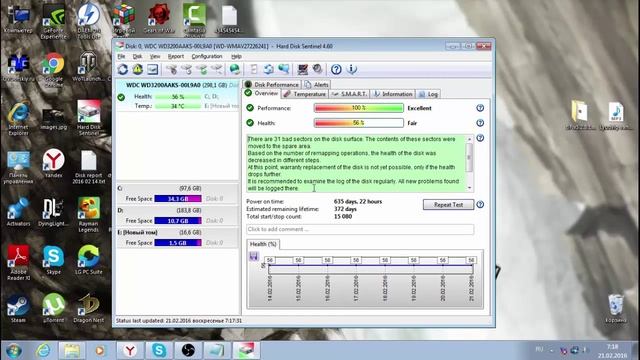The image size is (640, 360).
Task: Click the Performance 100 % bar
Action: click(x=358, y=108)
